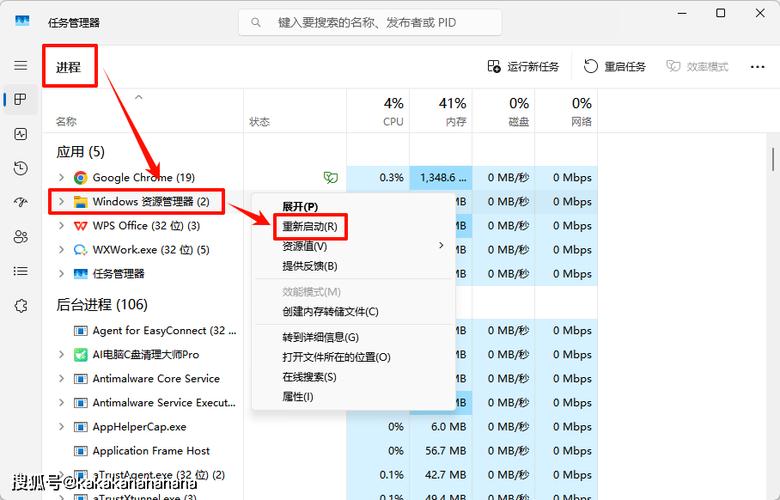Viewport: 780px width, 500px height.
Task: Open the Performance sidebar icon
Action: coord(20,134)
